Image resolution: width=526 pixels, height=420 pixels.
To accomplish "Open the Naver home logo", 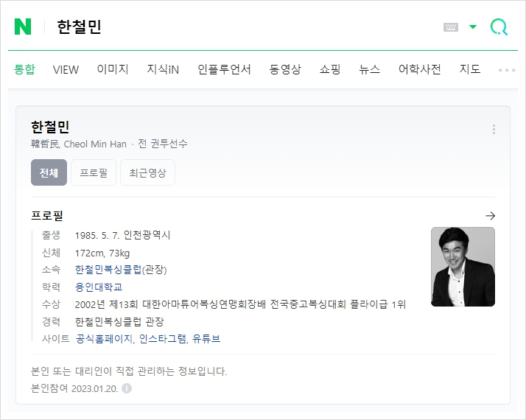I will (x=23, y=27).
